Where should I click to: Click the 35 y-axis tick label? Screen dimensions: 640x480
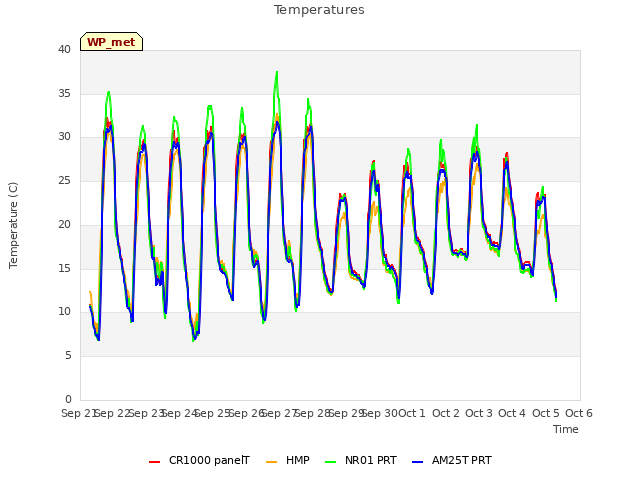(x=64, y=93)
